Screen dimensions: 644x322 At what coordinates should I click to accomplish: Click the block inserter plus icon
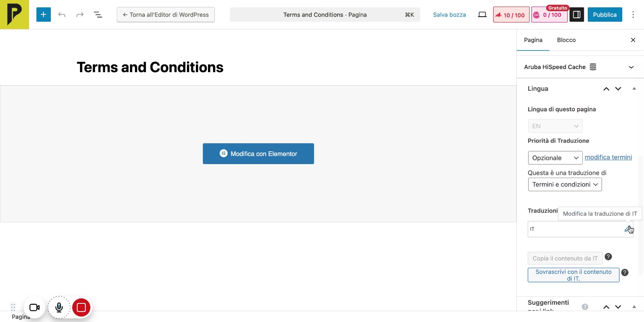(x=43, y=15)
